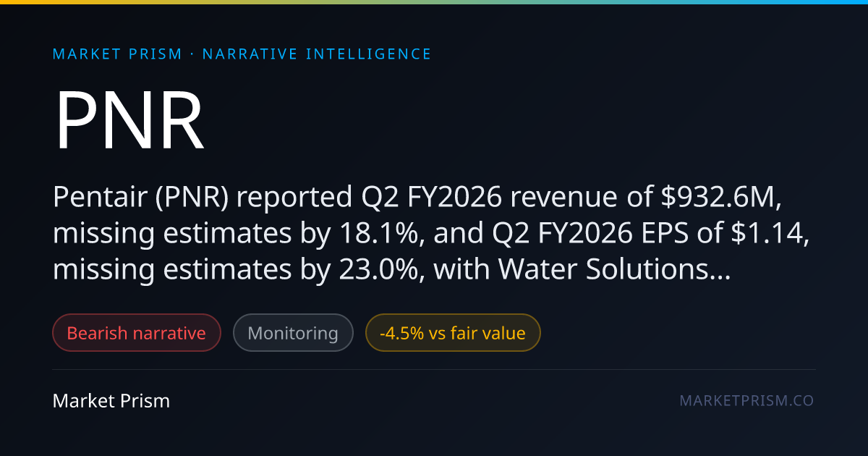Click the gradient color bar at top
This screenshot has width=868, height=456.
point(434,2)
